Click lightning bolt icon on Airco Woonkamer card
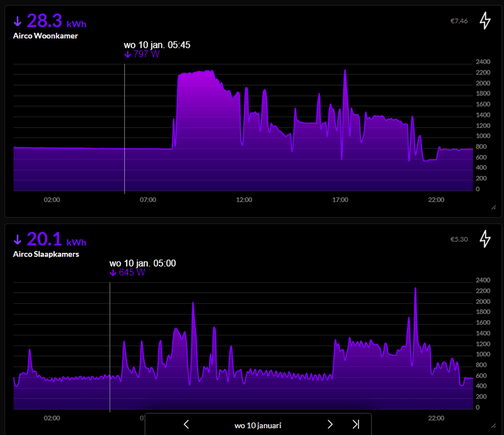 [x=485, y=21]
